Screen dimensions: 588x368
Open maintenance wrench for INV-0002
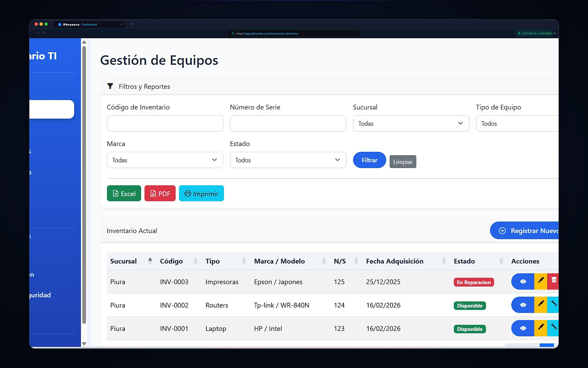click(553, 305)
